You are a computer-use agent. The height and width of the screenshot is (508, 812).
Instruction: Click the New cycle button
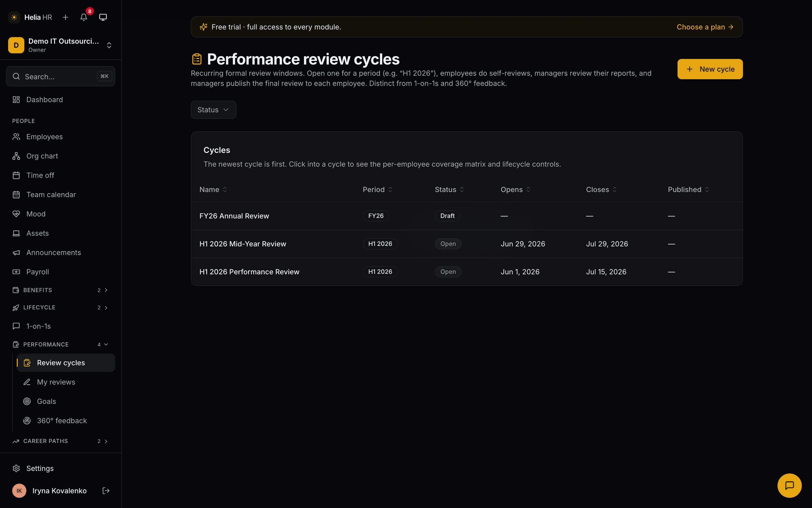pos(710,69)
